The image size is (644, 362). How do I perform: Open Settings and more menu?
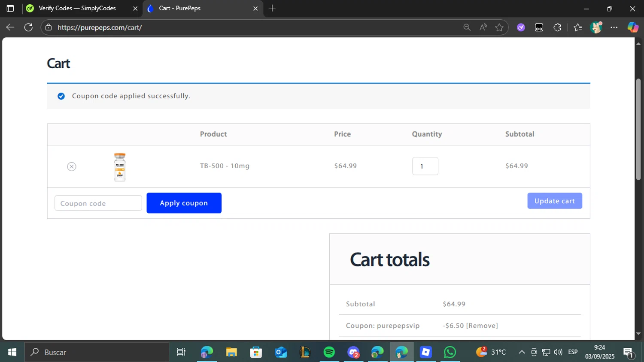pyautogui.click(x=614, y=27)
